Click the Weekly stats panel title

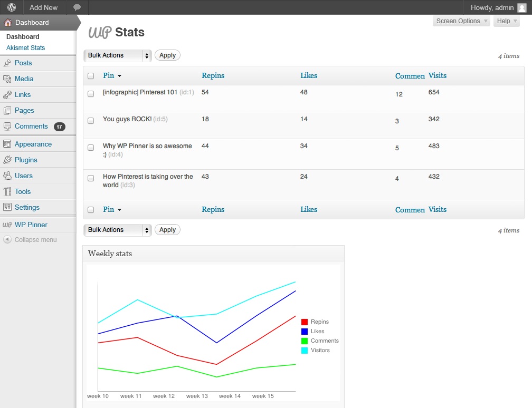click(110, 254)
